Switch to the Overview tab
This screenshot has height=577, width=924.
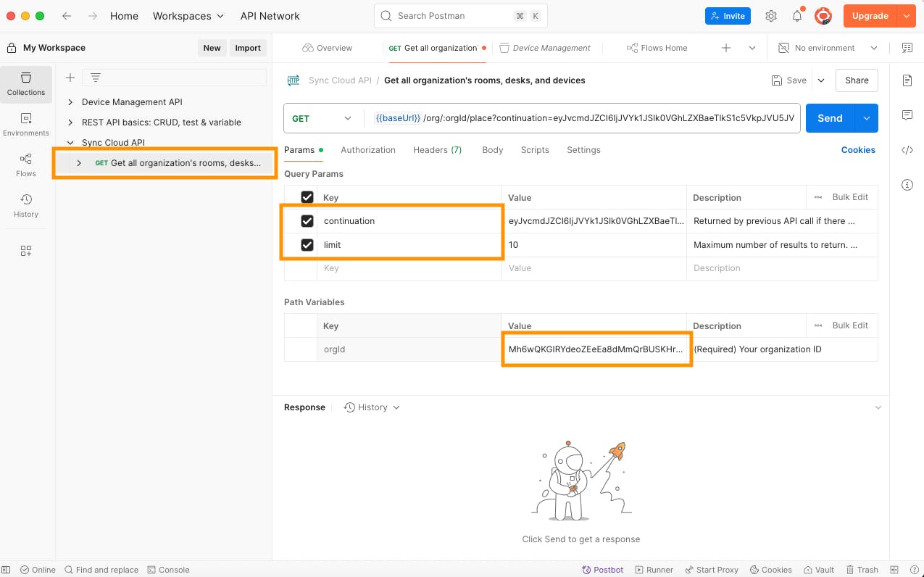326,48
